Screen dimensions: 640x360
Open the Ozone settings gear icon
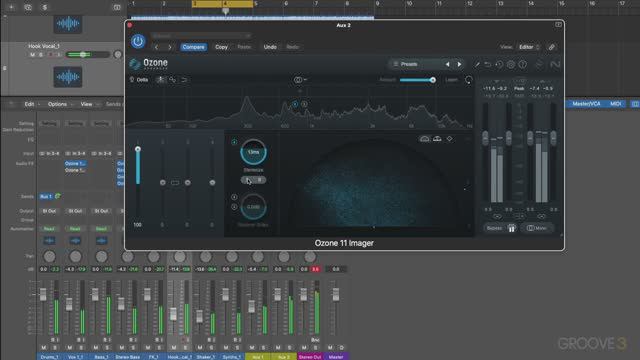(x=511, y=64)
